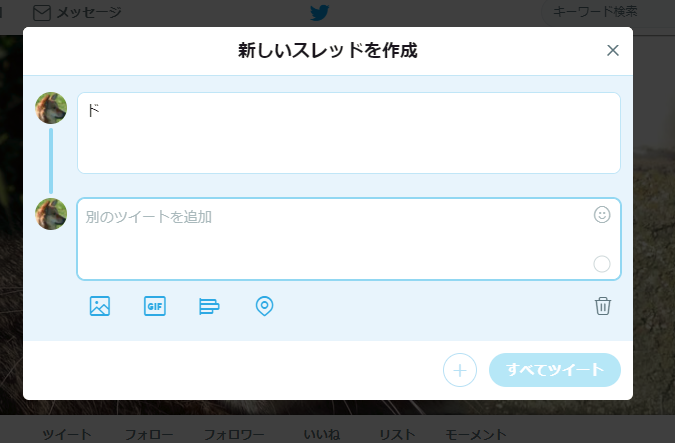Viewport: 675px width, 443px height.
Task: Open the GIF picker
Action: (x=155, y=306)
